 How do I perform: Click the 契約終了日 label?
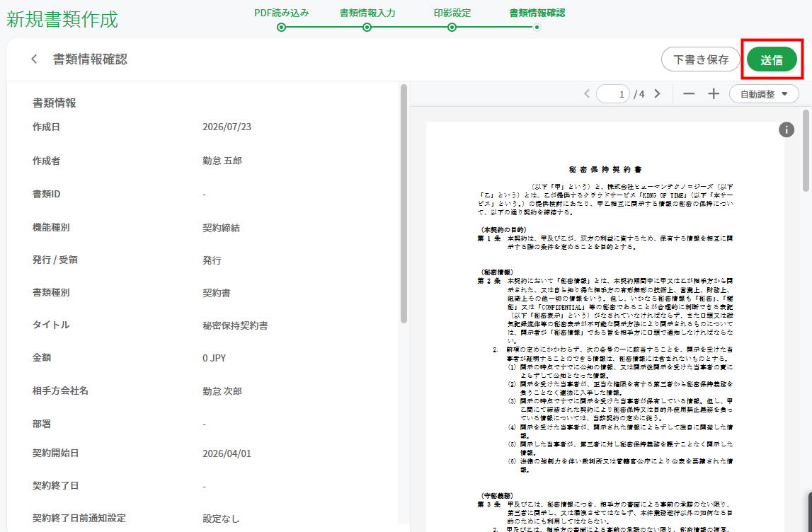55,485
